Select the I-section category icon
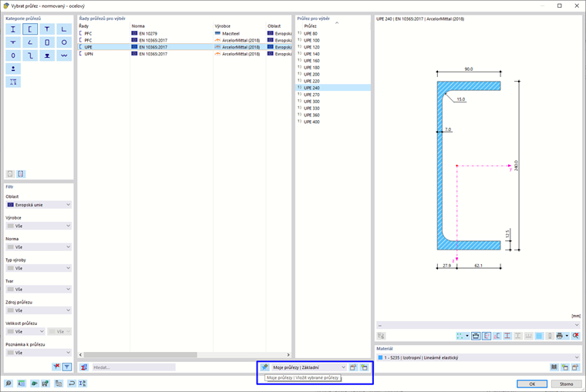 13,29
